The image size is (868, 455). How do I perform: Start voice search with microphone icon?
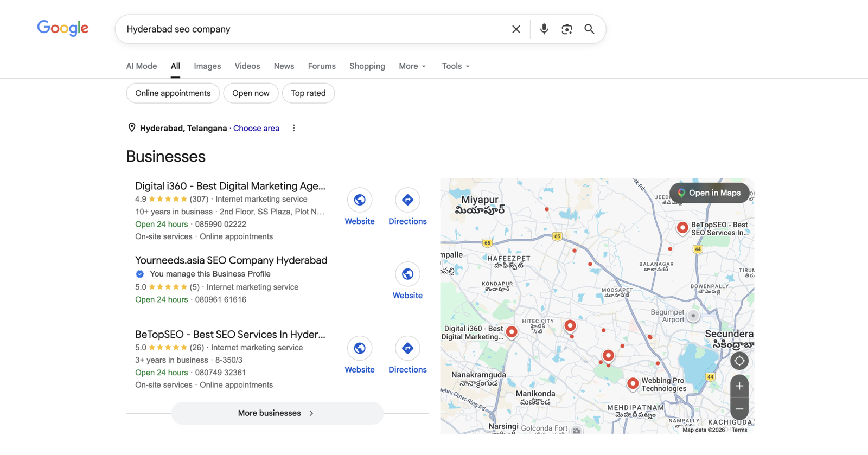pos(544,29)
